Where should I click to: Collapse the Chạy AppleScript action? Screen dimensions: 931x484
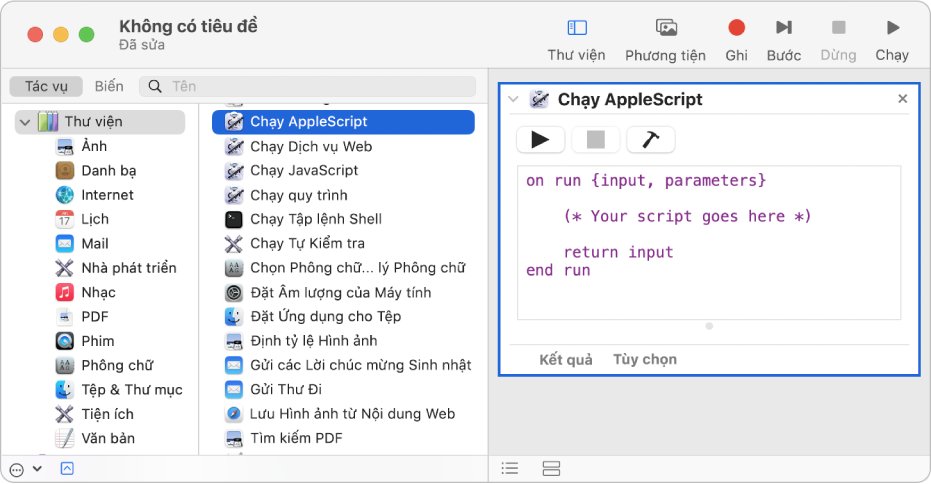tap(513, 99)
